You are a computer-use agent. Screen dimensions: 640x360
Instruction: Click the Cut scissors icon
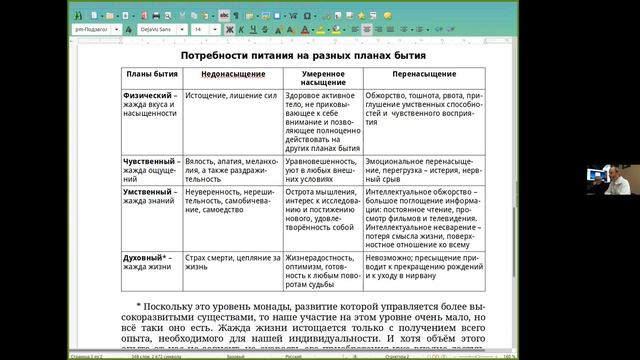coord(182,16)
